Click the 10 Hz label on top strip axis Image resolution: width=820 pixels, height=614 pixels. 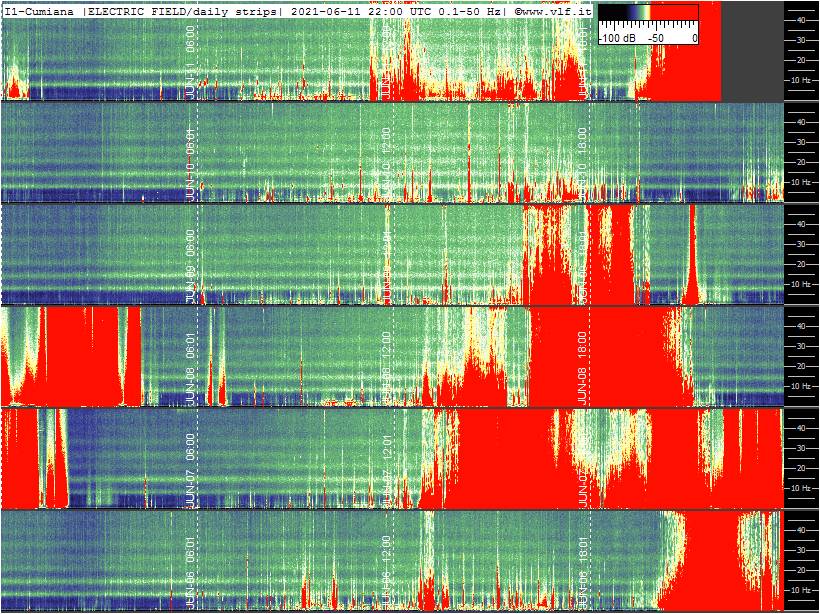point(803,80)
